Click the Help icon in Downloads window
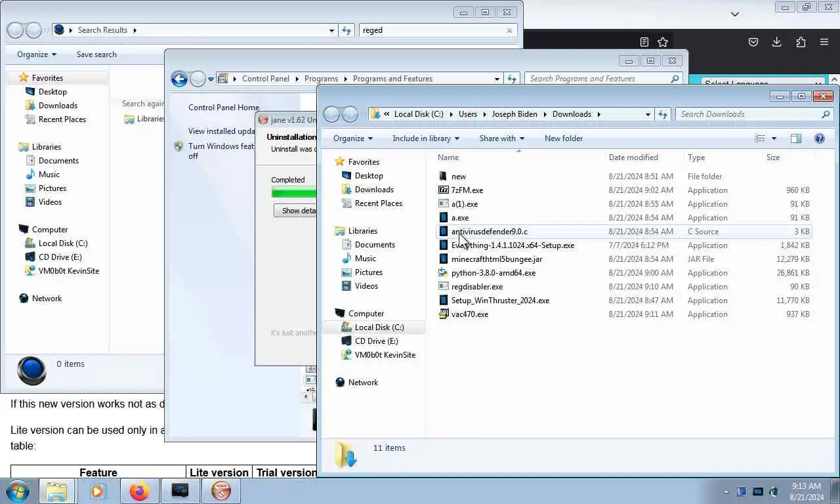 click(x=819, y=138)
